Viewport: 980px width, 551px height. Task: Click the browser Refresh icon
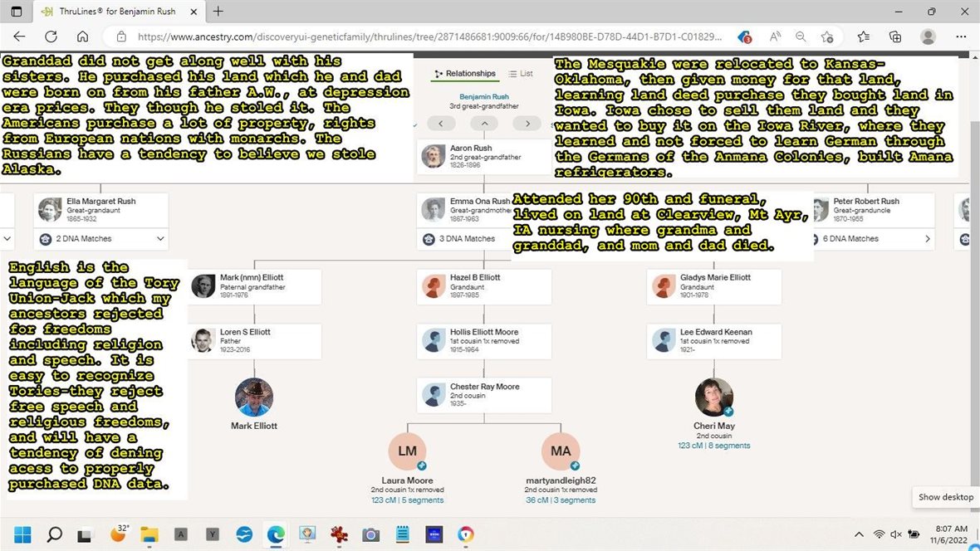[x=51, y=37]
